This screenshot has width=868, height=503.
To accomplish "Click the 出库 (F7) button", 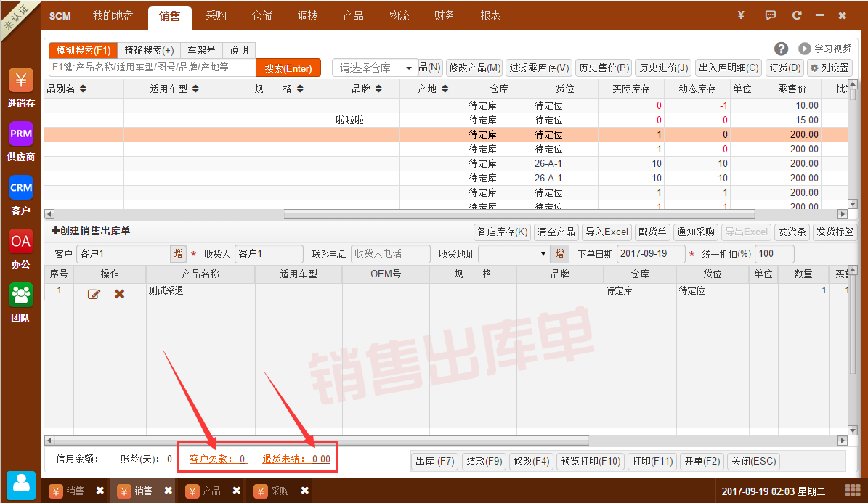I will [434, 461].
